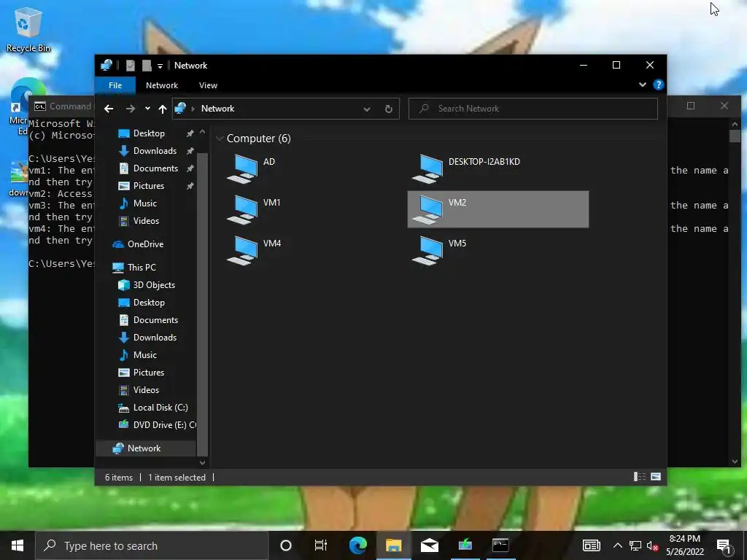Click the Properties quick access icon
The height and width of the screenshot is (560, 747).
130,66
